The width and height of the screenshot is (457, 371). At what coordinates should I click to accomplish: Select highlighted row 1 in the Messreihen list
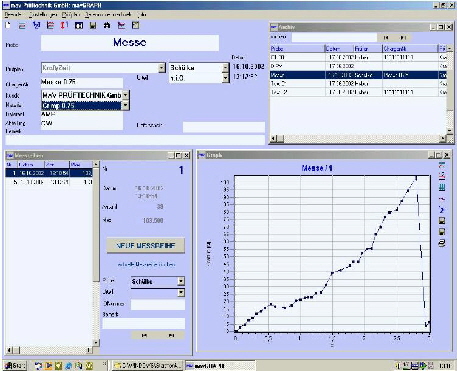tap(49, 173)
